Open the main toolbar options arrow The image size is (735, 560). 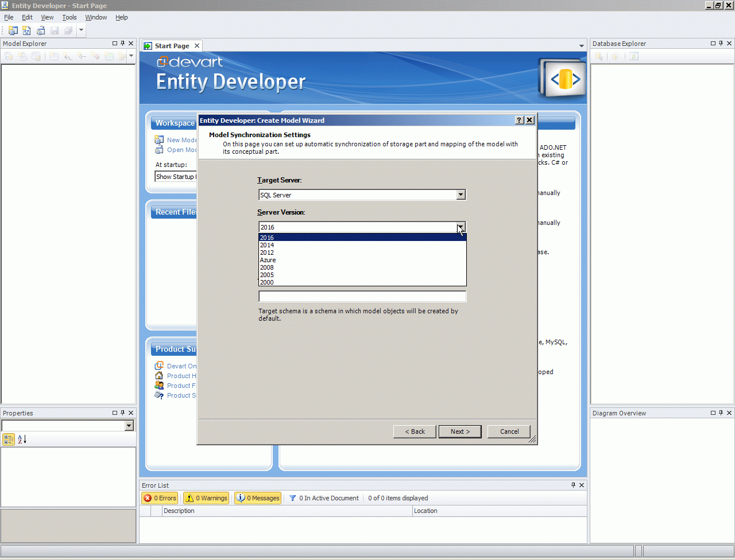coord(81,30)
